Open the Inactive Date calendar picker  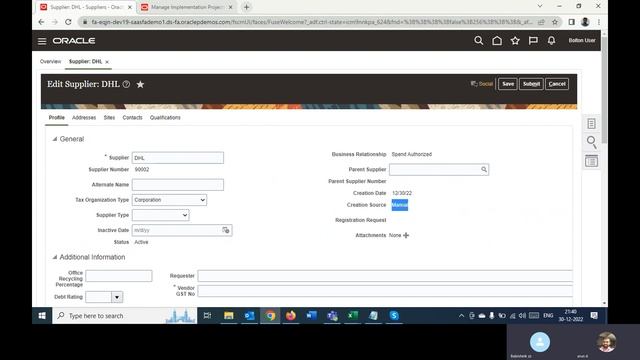(x=226, y=230)
